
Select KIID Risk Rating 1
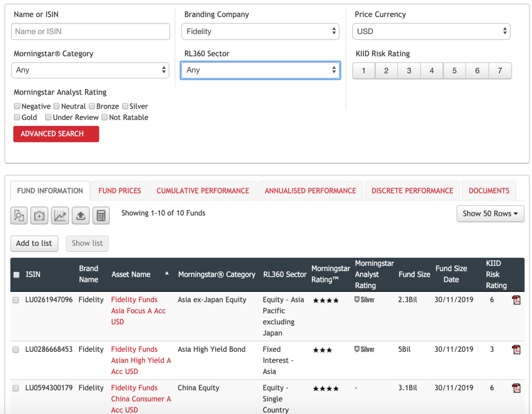364,71
